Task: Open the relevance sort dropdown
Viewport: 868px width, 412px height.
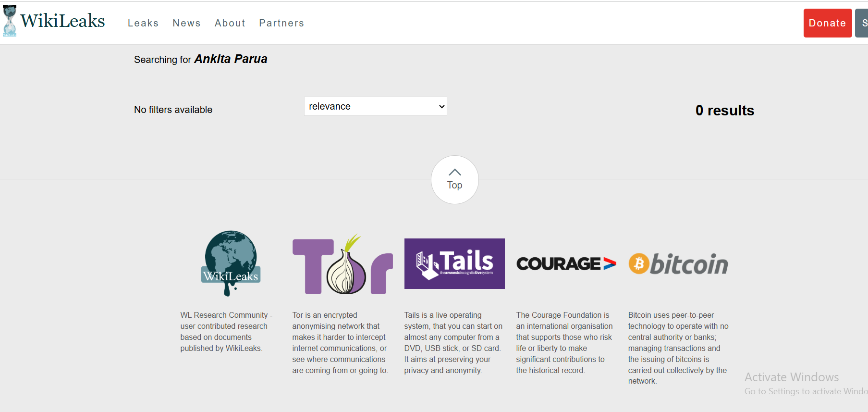Action: pos(375,106)
